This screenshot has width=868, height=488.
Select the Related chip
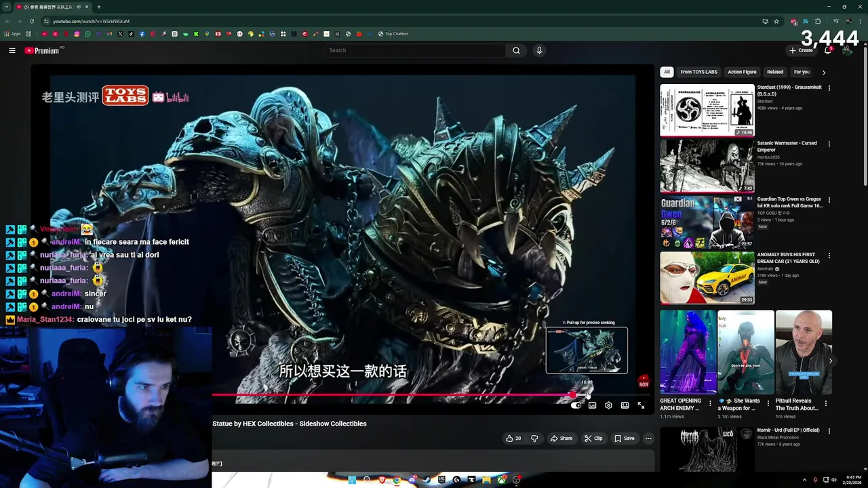[x=775, y=72]
